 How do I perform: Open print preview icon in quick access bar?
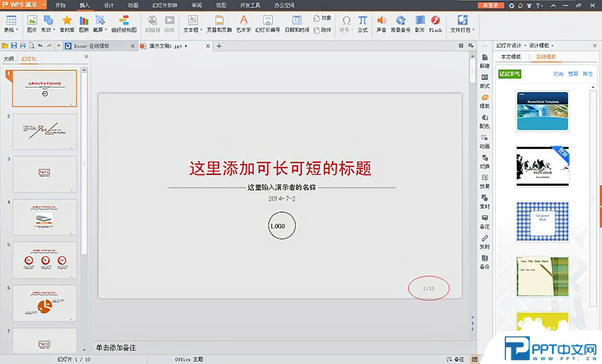pyautogui.click(x=31, y=46)
